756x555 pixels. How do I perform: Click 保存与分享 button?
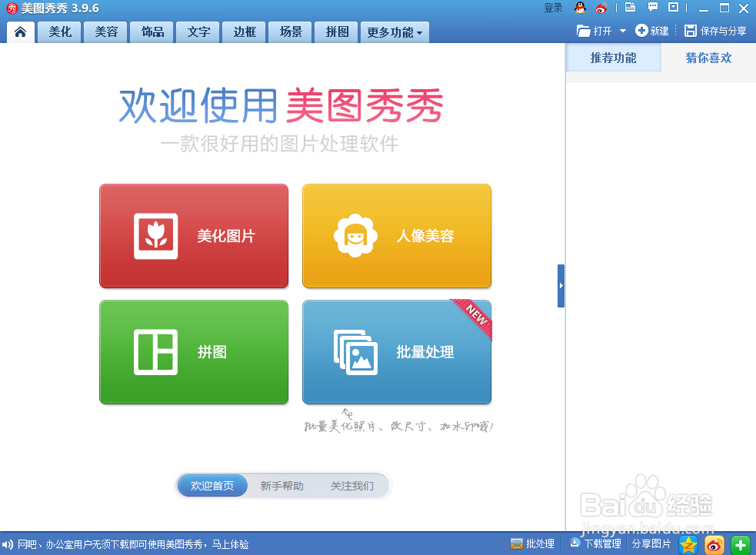click(715, 31)
